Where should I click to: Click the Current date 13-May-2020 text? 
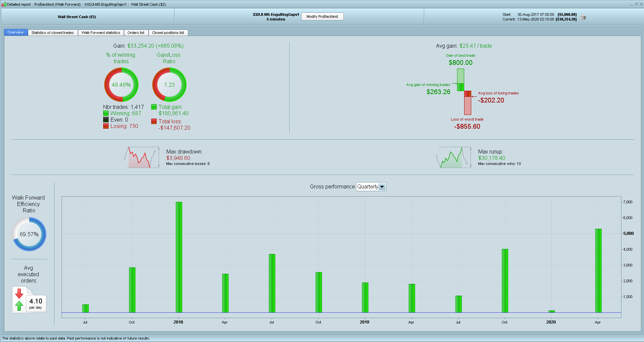pyautogui.click(x=536, y=19)
